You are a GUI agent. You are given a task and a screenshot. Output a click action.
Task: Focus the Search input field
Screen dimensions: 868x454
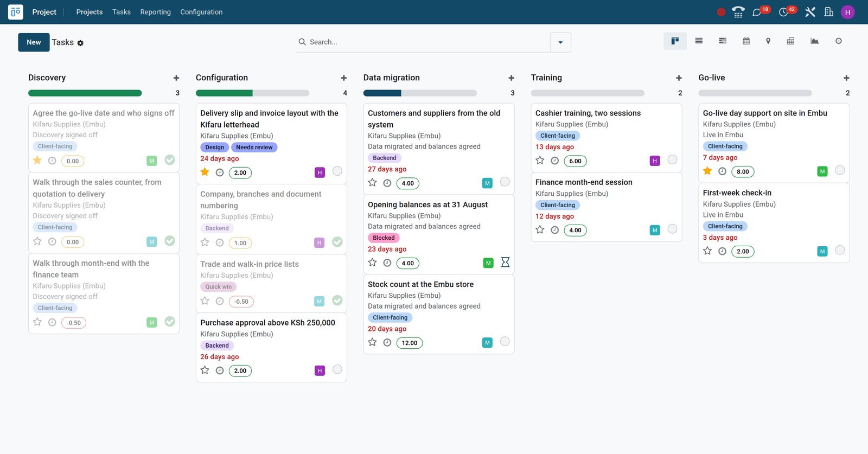point(429,42)
